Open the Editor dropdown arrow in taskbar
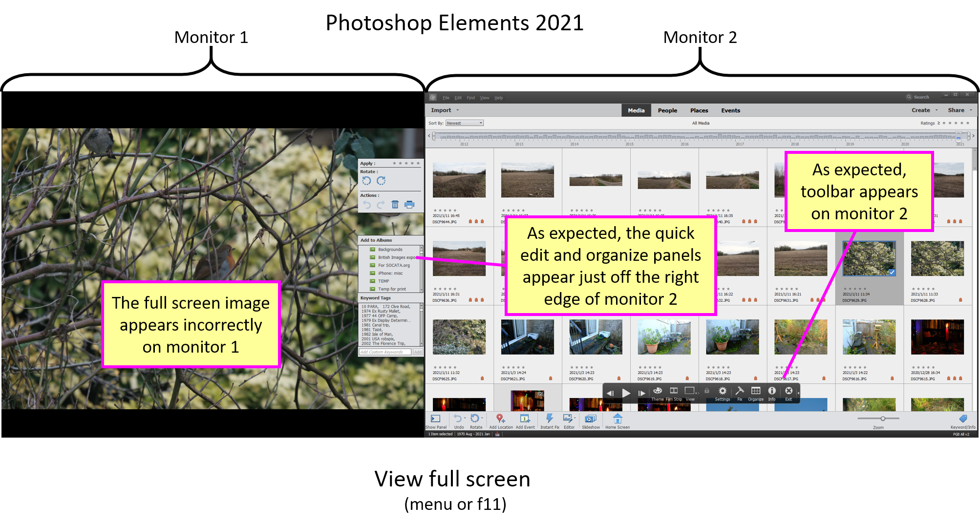Screen dimensions: 980x526 (x=575, y=419)
